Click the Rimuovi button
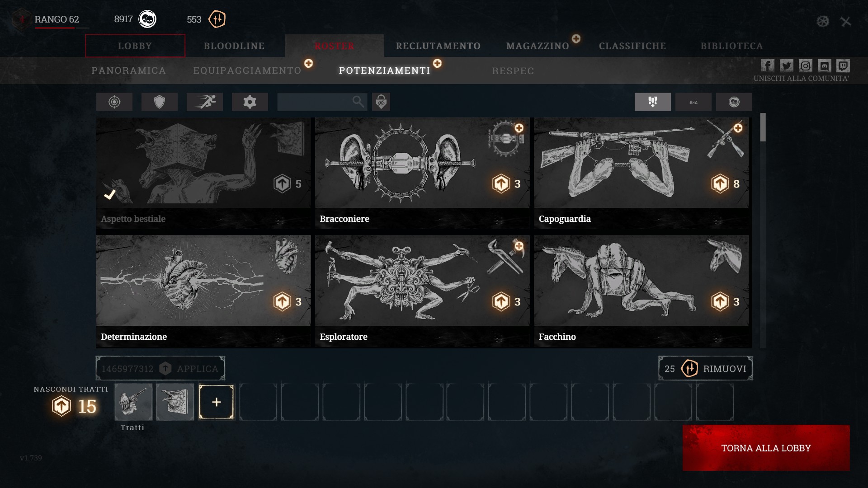868x488 pixels. click(x=706, y=368)
